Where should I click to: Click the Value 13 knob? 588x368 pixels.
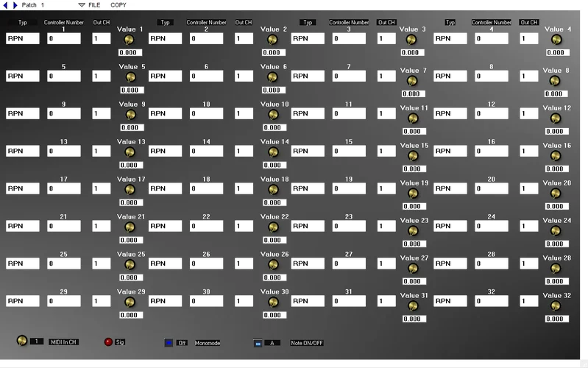point(130,152)
